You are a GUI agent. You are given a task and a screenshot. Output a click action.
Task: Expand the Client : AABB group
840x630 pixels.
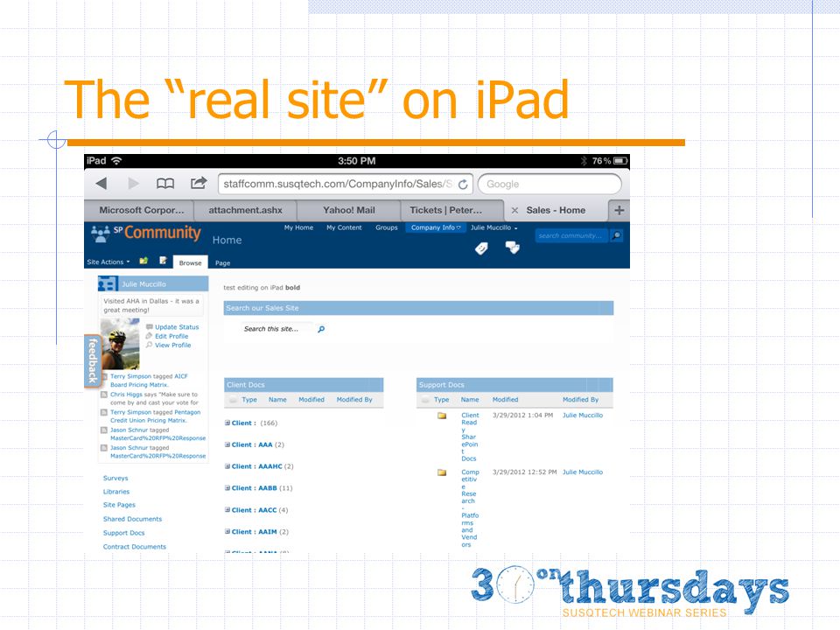227,488
